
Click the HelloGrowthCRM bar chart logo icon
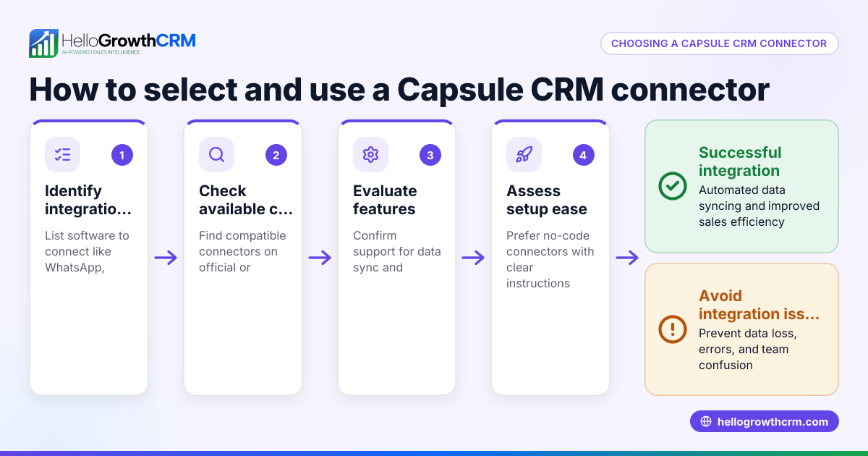(43, 43)
